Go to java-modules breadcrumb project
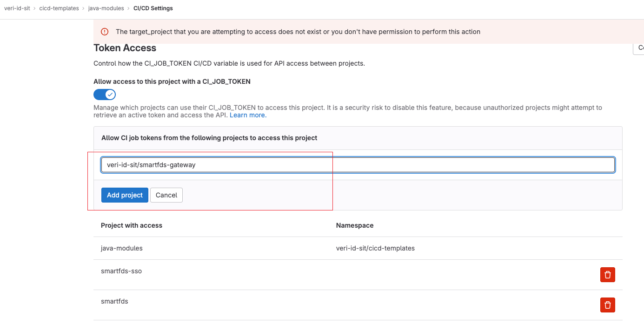Image resolution: width=644 pixels, height=325 pixels. point(106,8)
